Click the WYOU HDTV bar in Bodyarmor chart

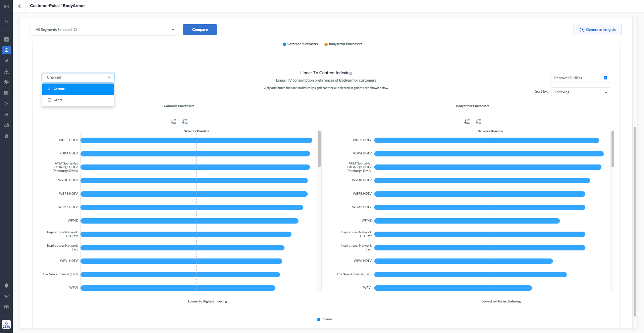point(482,181)
